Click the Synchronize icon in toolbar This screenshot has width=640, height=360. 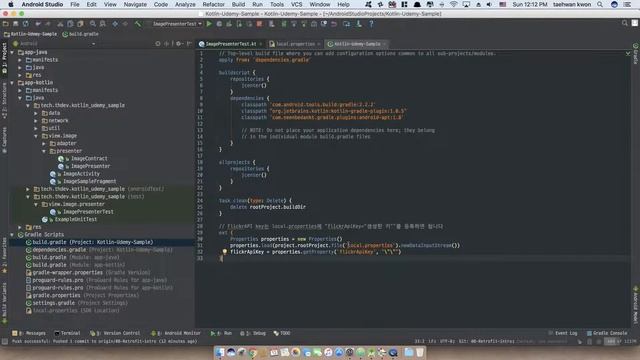(26, 24)
